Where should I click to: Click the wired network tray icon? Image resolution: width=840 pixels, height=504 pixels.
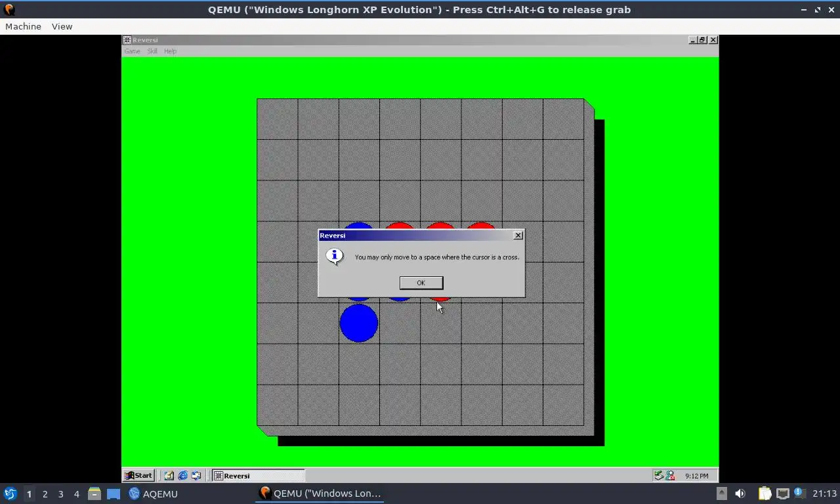click(x=783, y=493)
